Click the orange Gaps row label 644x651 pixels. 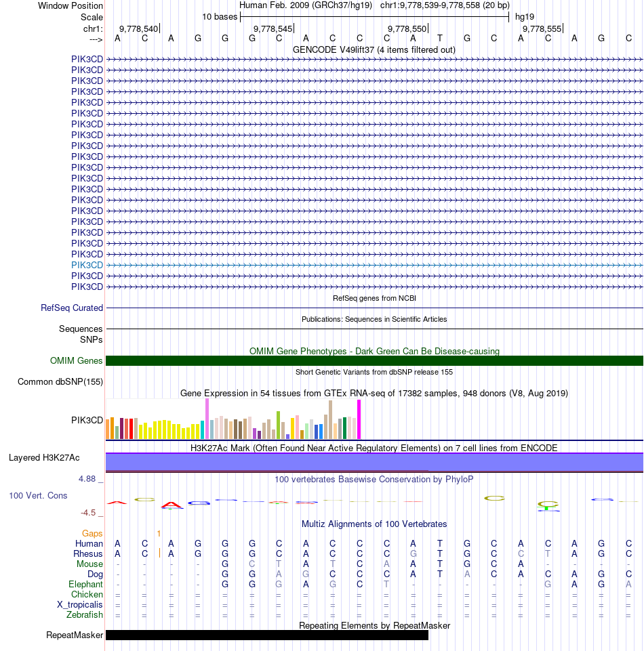coord(92,534)
